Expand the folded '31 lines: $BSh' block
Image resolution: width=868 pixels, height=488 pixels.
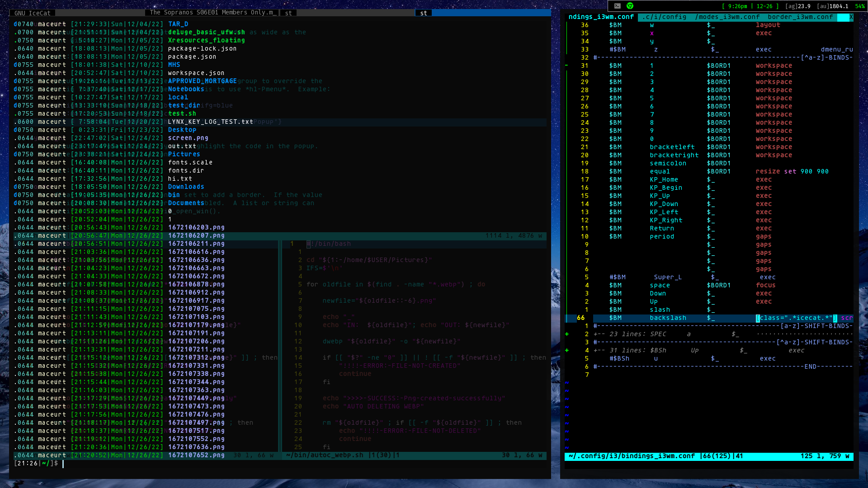click(x=723, y=350)
